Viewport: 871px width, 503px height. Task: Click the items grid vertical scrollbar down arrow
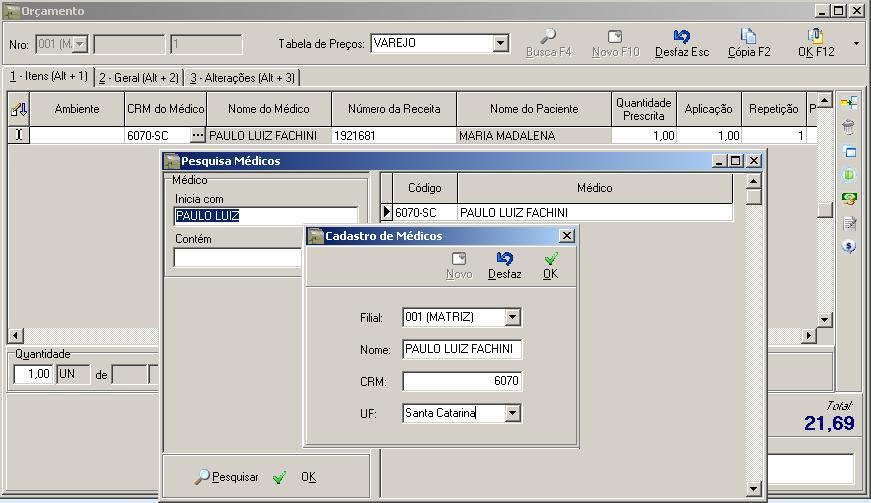point(824,320)
